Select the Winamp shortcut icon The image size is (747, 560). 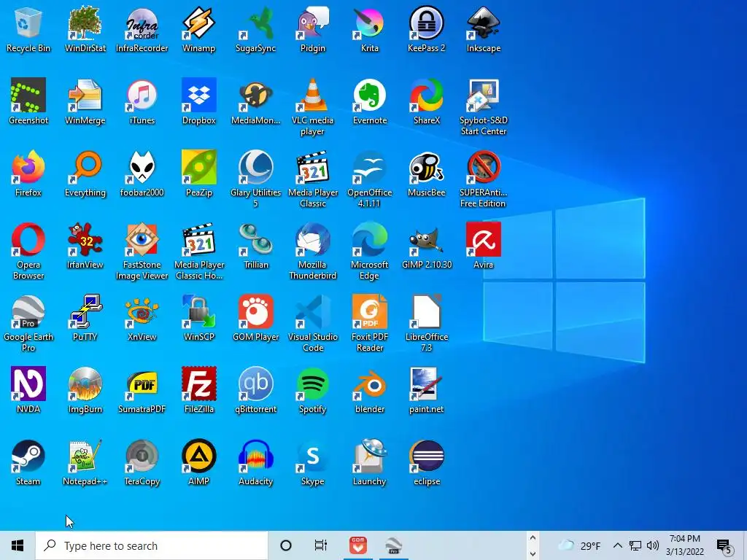[198, 29]
